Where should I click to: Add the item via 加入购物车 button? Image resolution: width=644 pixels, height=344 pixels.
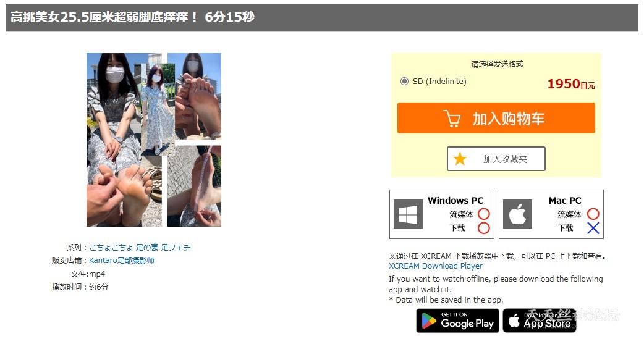[496, 118]
